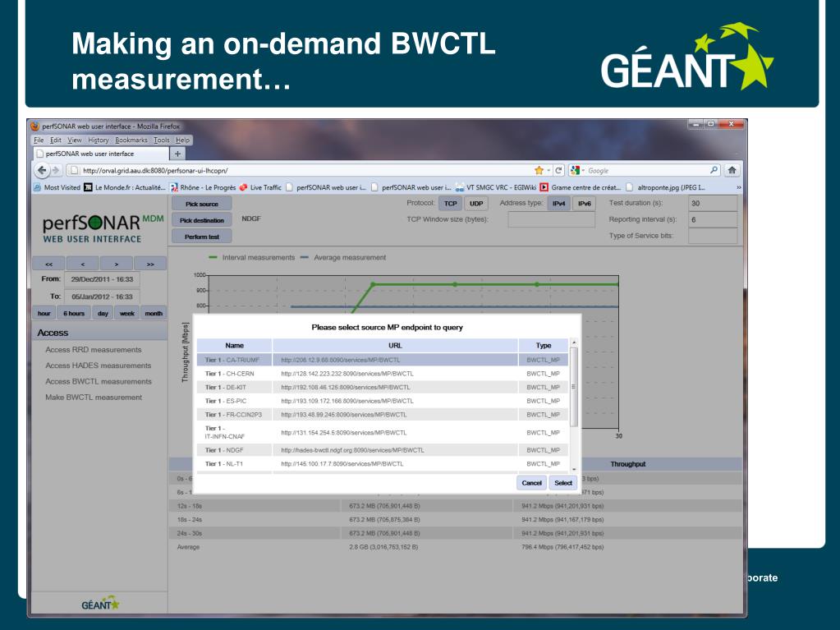Click Perform test button
Screen dimensions: 840x630
coord(202,237)
